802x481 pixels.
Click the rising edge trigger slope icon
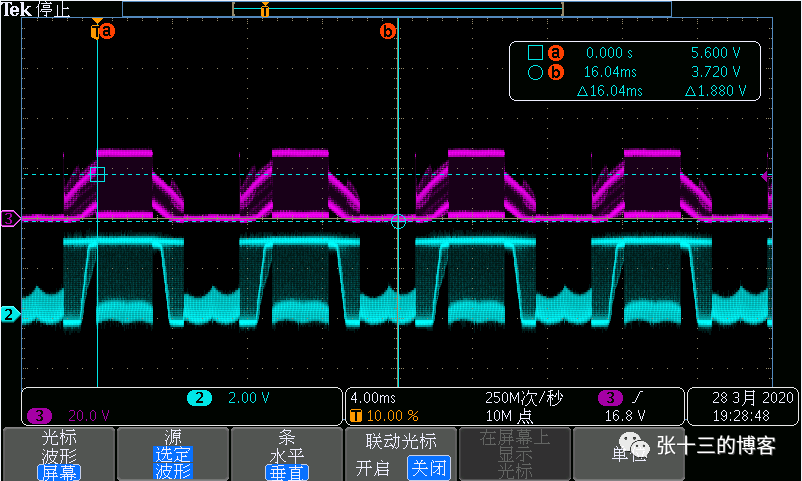(637, 397)
